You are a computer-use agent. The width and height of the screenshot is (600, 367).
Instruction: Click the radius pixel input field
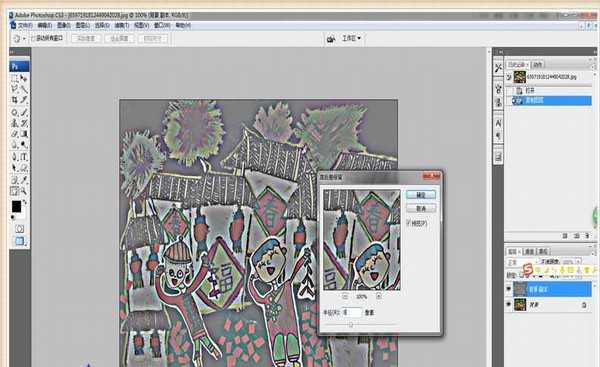tap(352, 312)
